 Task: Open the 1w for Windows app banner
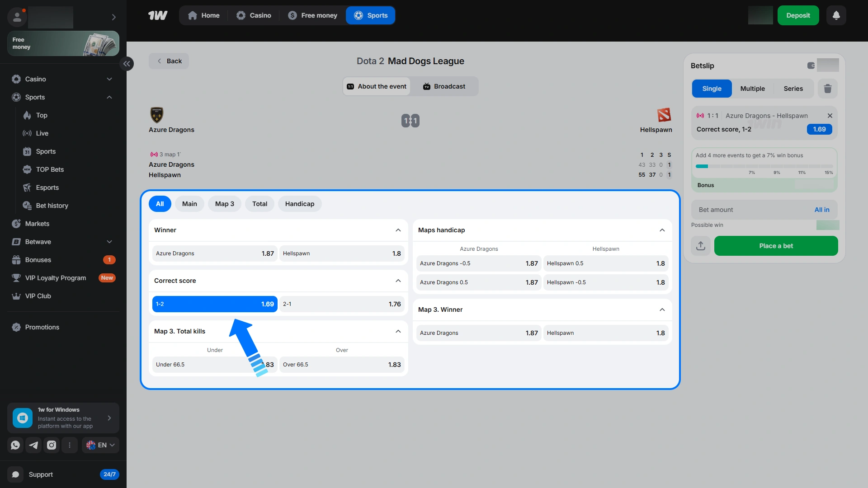point(63,418)
